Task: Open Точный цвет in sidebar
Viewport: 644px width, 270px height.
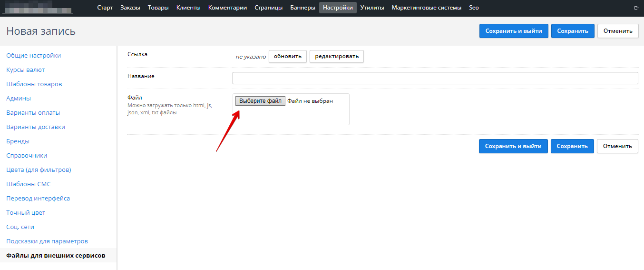Action: 26,212
